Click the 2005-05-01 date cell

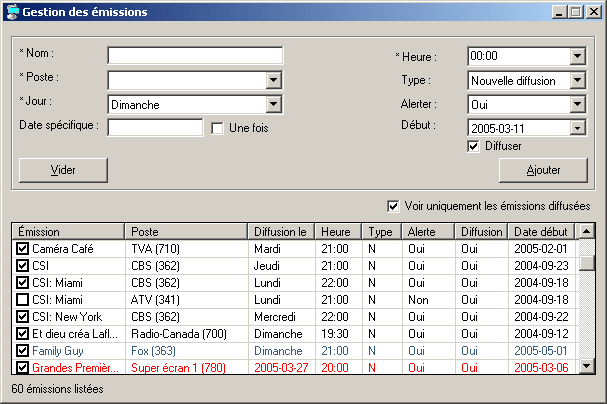541,351
